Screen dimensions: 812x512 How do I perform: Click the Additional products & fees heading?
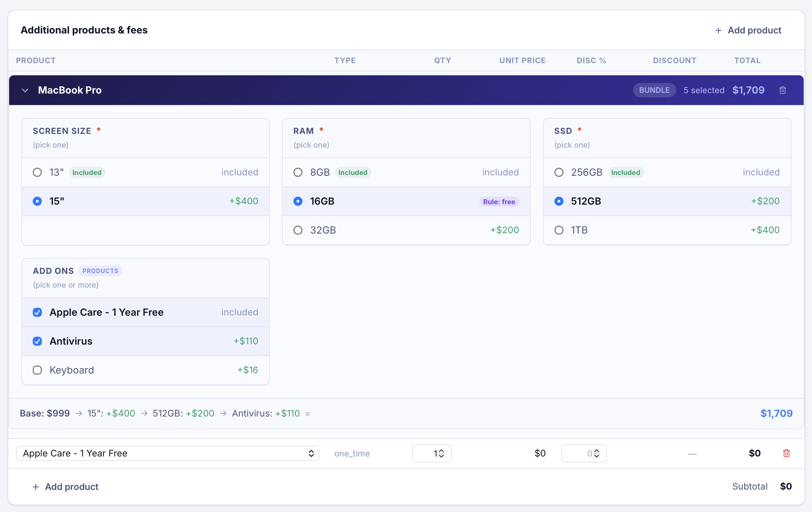84,30
